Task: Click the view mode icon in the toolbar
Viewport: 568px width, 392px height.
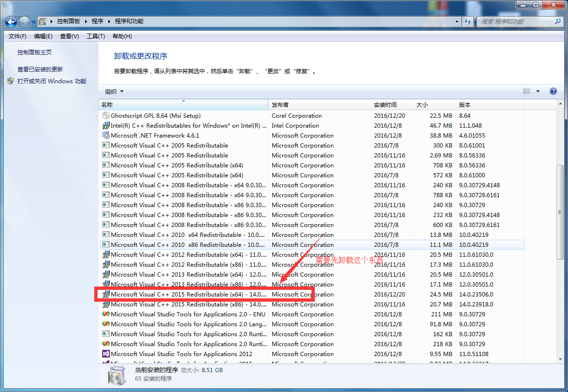Action: click(527, 91)
